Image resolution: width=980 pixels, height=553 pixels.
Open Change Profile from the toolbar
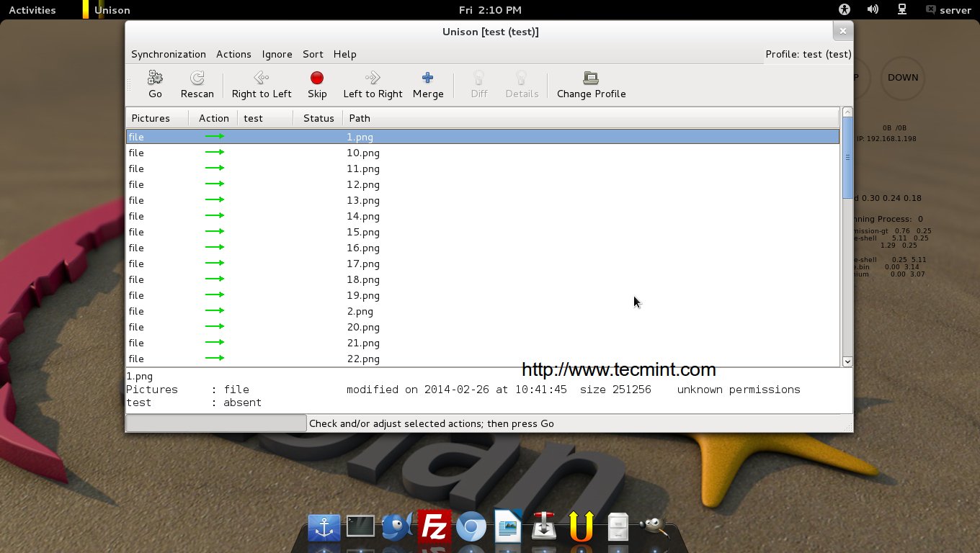click(591, 78)
